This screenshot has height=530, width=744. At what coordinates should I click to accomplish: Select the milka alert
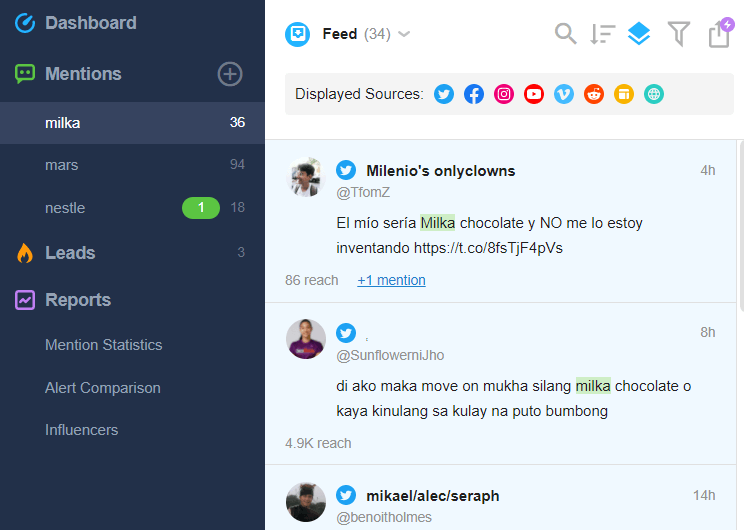[x=132, y=123]
